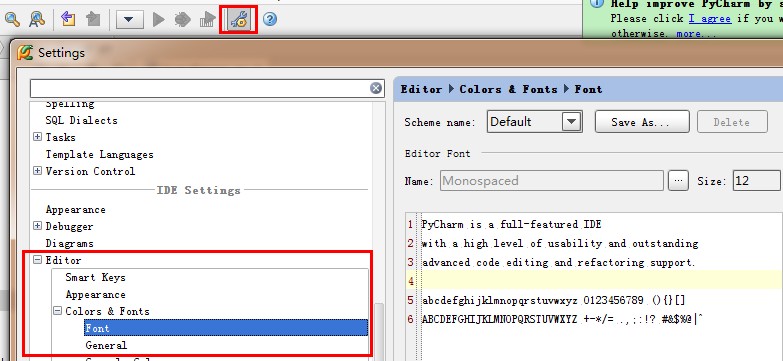The image size is (783, 361).
Task: Expand the Version Control node
Action: (x=37, y=171)
